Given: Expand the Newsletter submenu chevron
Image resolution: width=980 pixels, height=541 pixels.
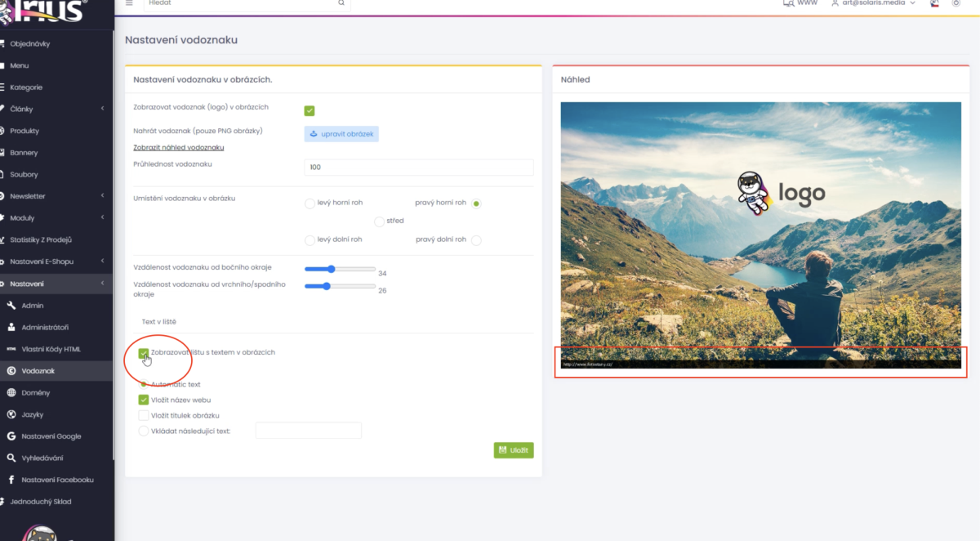Looking at the screenshot, I should point(102,196).
